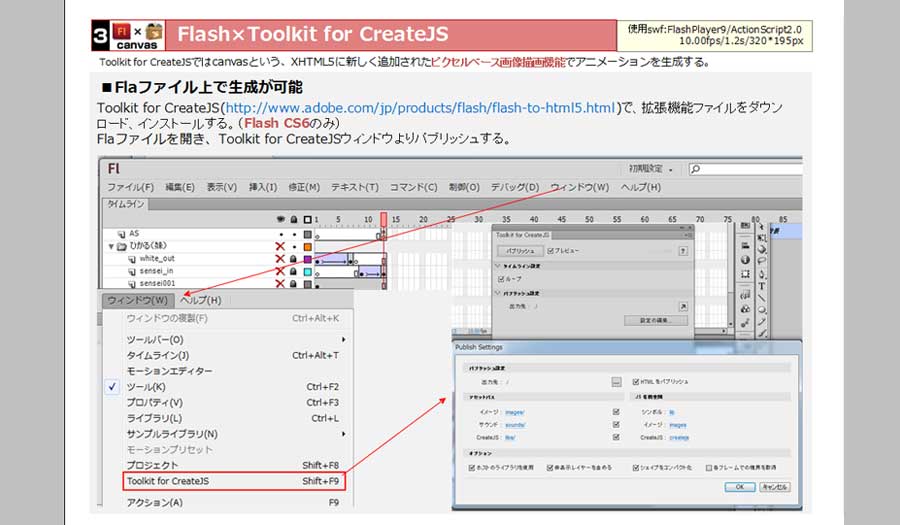Open the デバッグ(D) menu
Image resolution: width=900 pixels, height=525 pixels.
coord(515,187)
